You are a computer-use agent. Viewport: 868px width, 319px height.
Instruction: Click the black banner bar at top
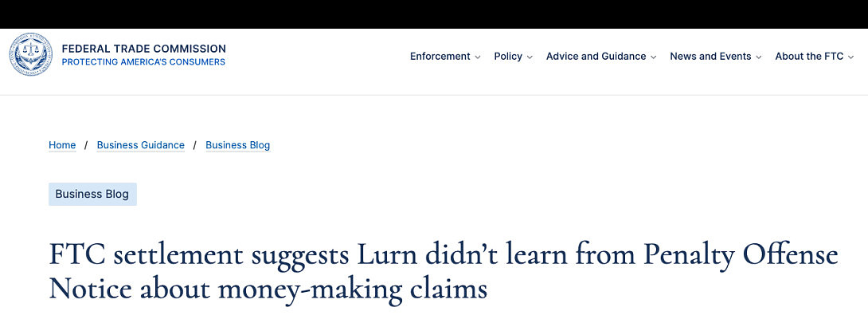tap(434, 14)
